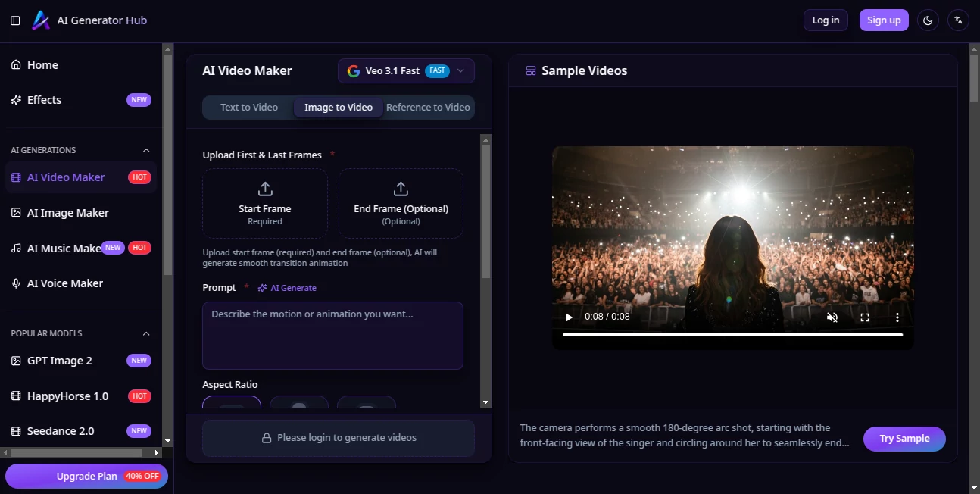Click the GPT Image 2 picture icon
Viewport: 980px width, 494px height.
16,361
